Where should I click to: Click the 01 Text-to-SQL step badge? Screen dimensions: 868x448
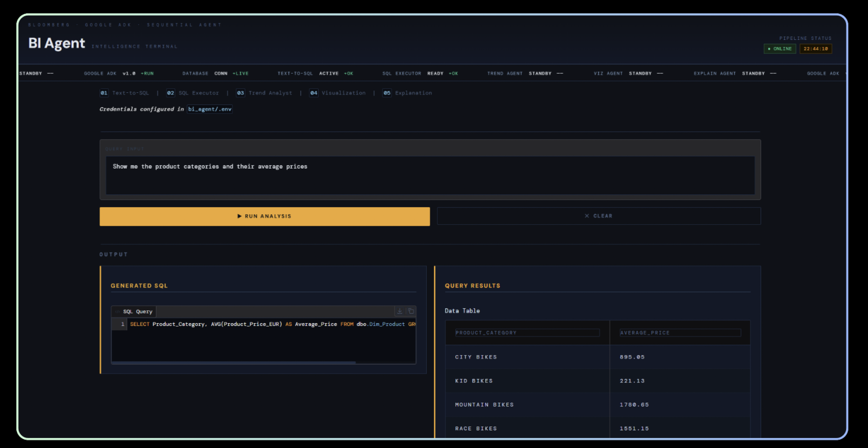click(104, 93)
